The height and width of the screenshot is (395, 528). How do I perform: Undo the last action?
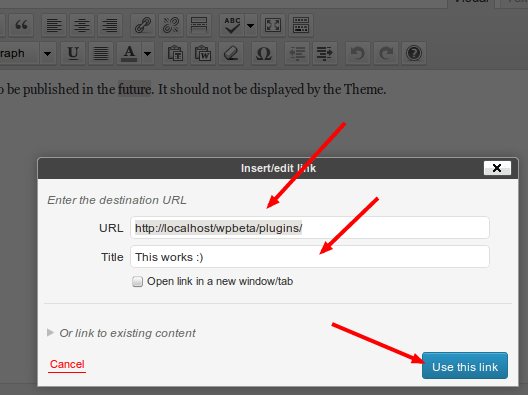[358, 53]
